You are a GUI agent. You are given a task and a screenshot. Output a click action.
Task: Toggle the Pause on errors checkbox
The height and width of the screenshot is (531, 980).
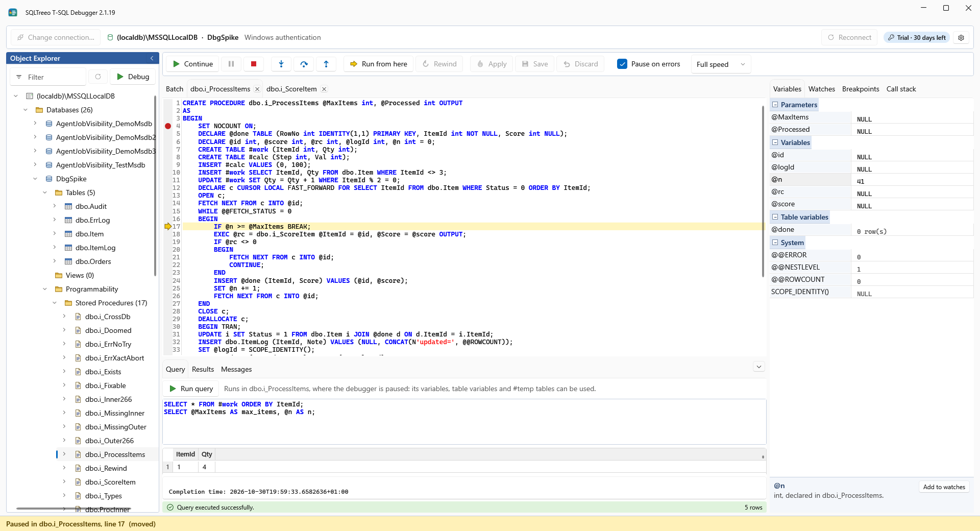coord(622,64)
